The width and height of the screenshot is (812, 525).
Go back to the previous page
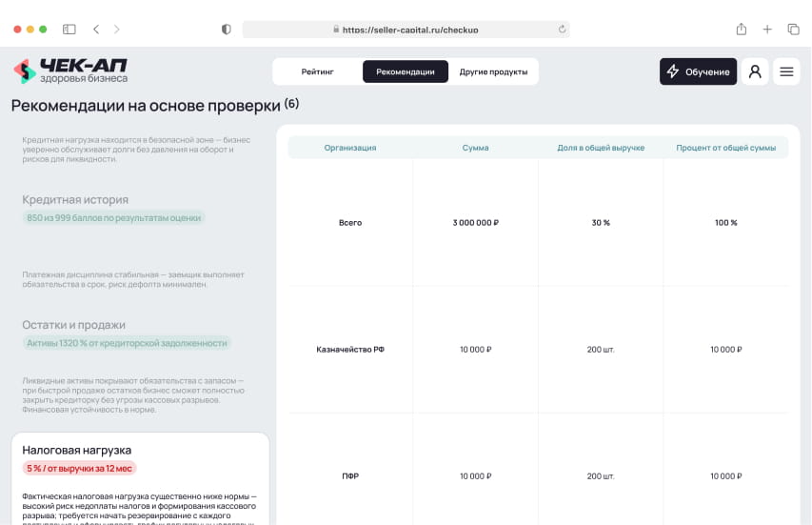point(96,30)
